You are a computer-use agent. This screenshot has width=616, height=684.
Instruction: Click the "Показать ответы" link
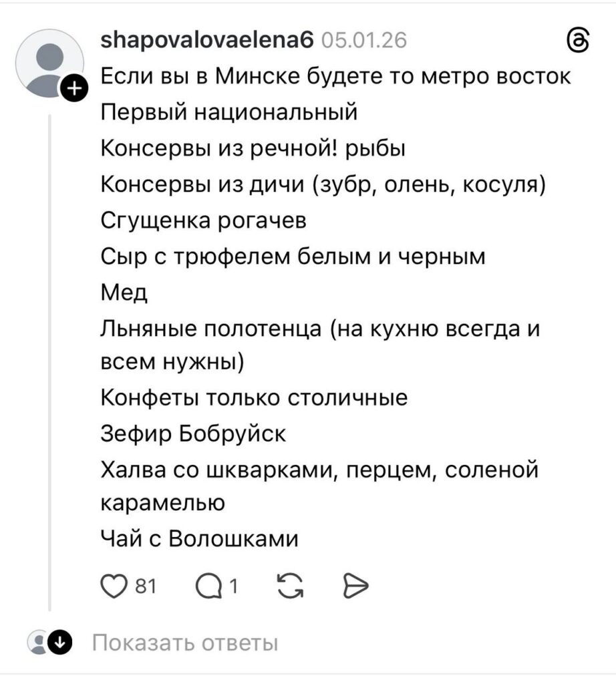tap(184, 643)
